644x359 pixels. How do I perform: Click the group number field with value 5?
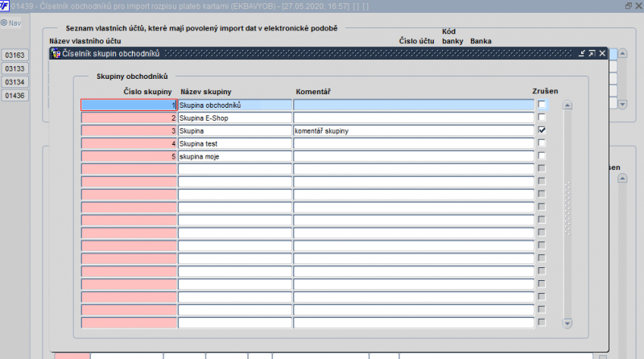(129, 156)
